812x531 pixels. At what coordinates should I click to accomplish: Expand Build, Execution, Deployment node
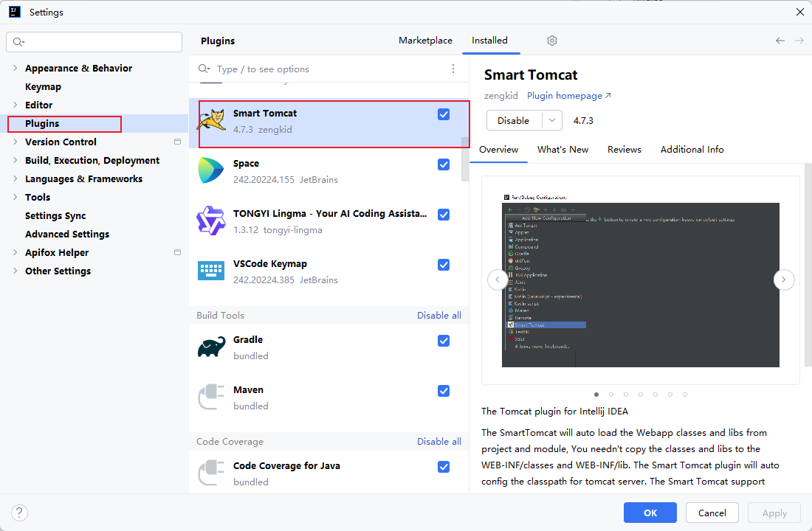(15, 160)
